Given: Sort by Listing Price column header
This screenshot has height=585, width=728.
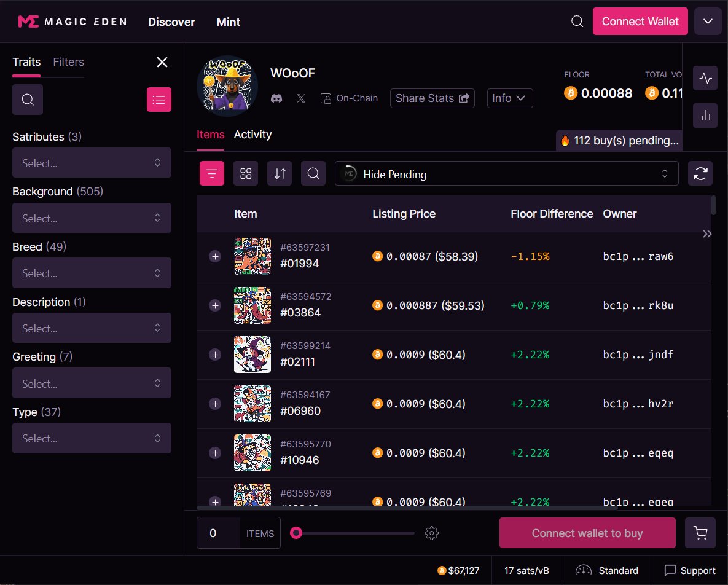Looking at the screenshot, I should tap(404, 214).
